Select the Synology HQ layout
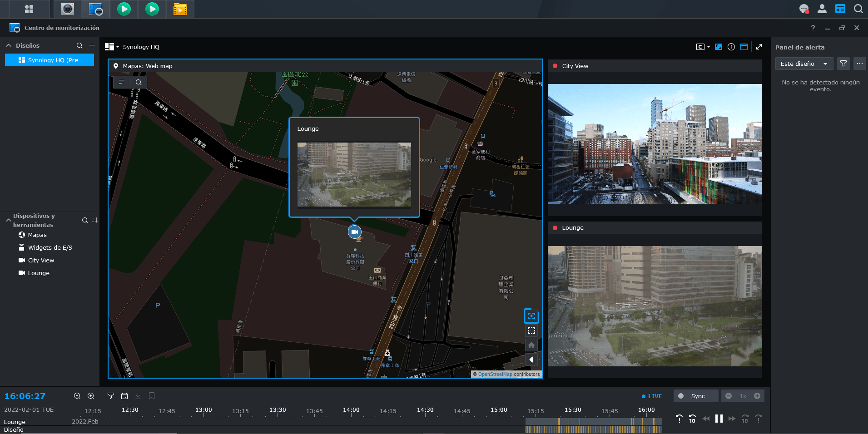 click(50, 60)
